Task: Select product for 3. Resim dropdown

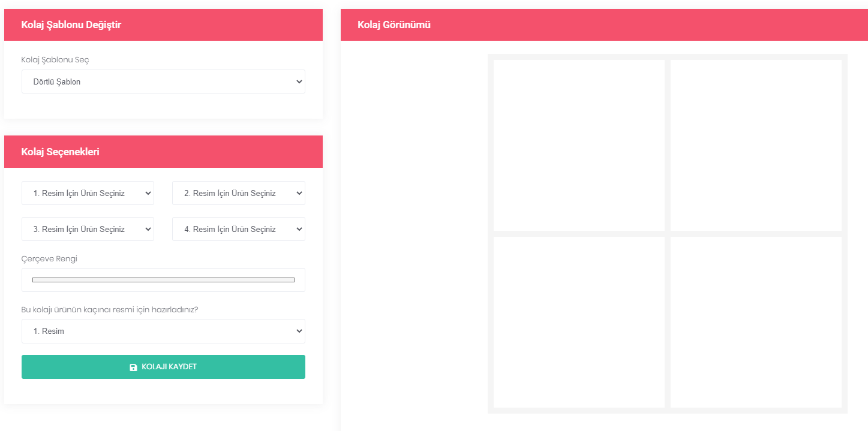Action: tap(88, 229)
